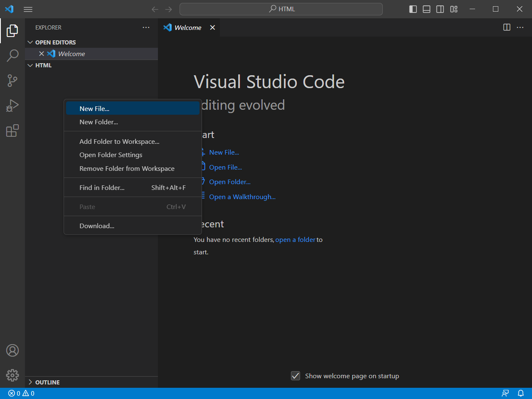Open the hamburger application menu
The height and width of the screenshot is (399, 532).
pyautogui.click(x=28, y=9)
